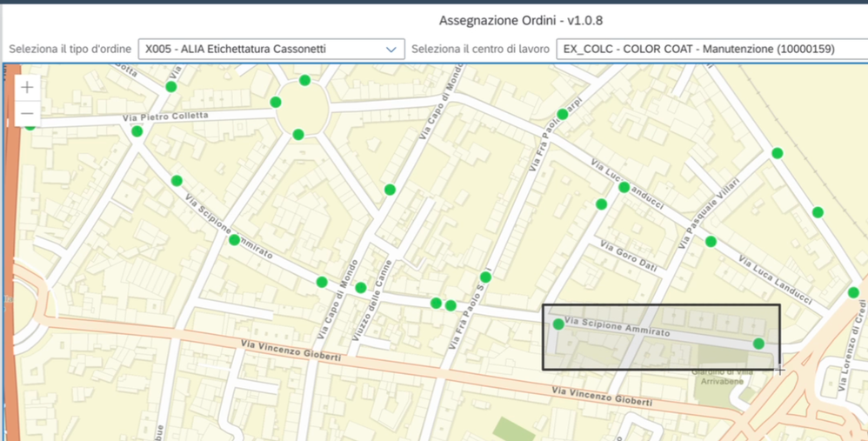Select marker beside Via Lorenzo di Credi
Screen dimensions: 868x441
tap(853, 293)
